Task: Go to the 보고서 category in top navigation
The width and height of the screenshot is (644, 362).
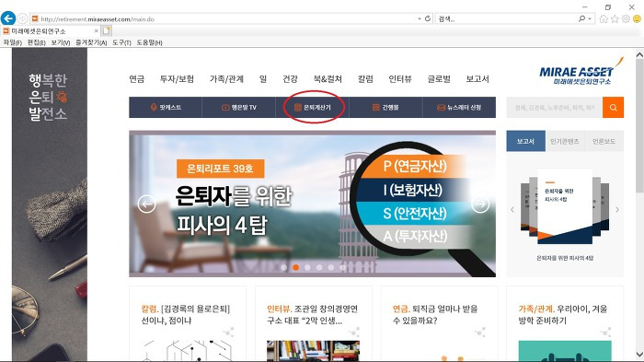Action: (x=477, y=78)
